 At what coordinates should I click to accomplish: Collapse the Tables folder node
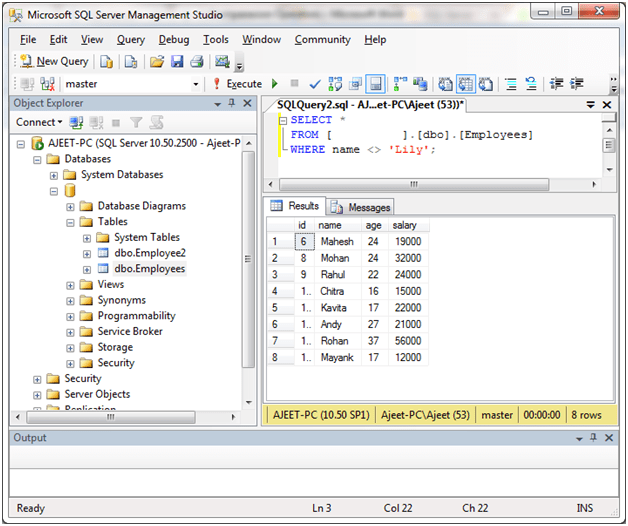[71, 222]
